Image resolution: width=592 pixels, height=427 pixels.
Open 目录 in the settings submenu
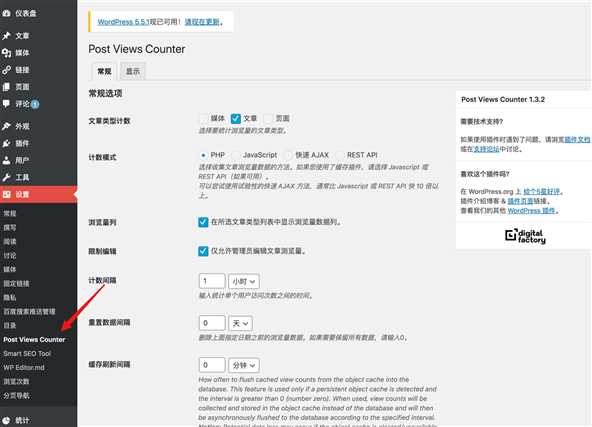click(x=10, y=325)
